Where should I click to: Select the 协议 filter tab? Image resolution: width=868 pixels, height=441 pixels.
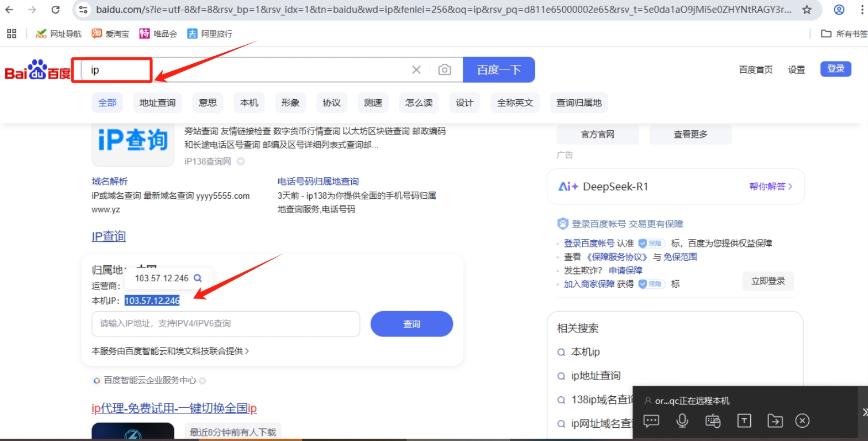click(x=332, y=103)
